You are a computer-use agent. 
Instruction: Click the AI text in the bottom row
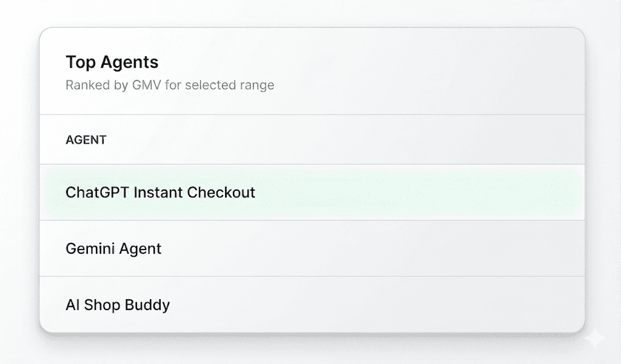point(73,305)
